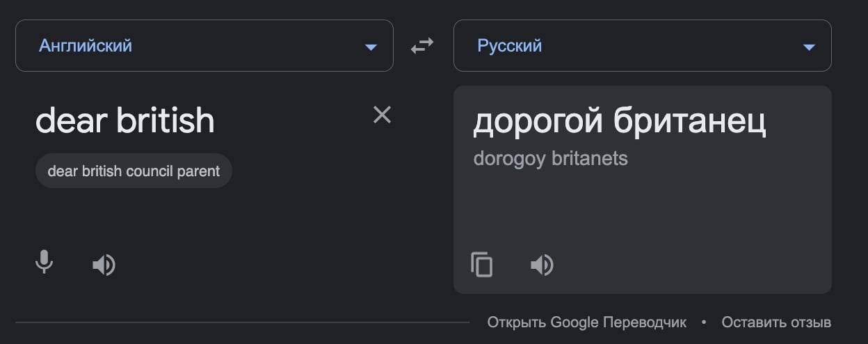
Task: Click the 'Оставить отзыв' feedback link
Action: click(776, 322)
